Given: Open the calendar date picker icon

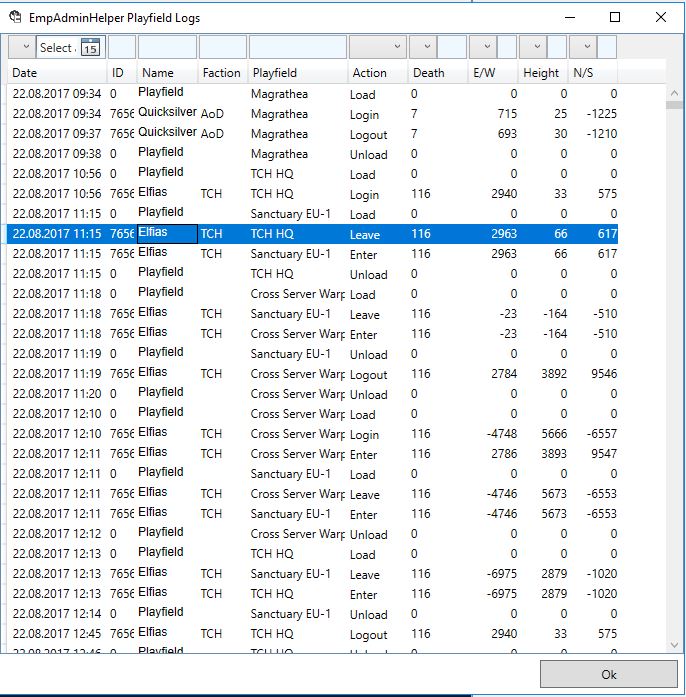Looking at the screenshot, I should 90,47.
